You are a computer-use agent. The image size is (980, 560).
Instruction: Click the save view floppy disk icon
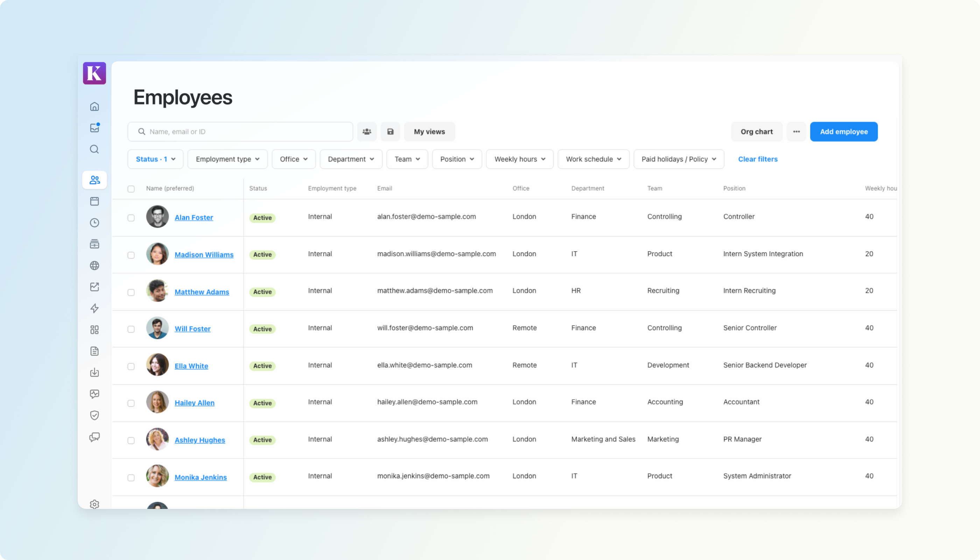pyautogui.click(x=390, y=132)
